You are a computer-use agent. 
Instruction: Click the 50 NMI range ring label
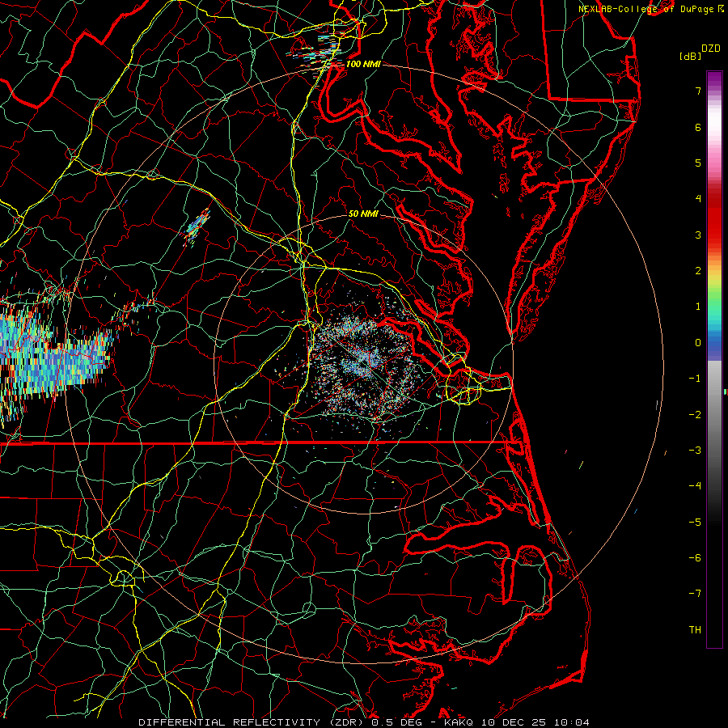coord(363,214)
